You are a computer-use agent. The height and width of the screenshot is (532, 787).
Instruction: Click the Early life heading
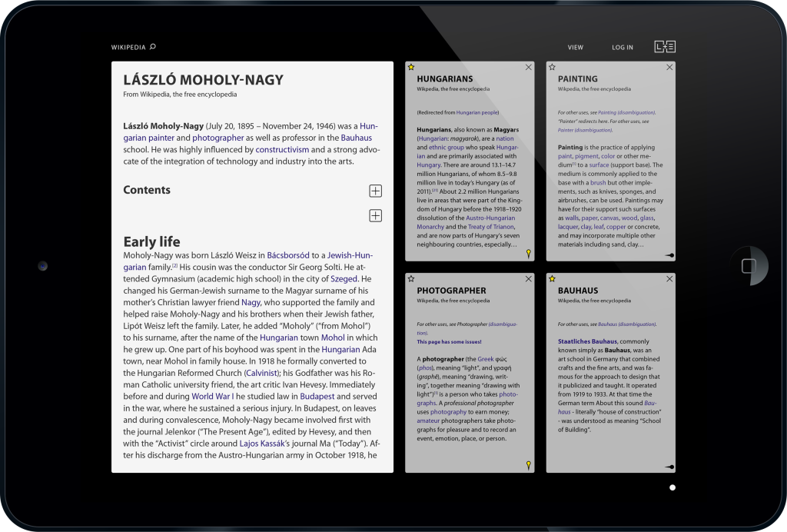(x=151, y=241)
